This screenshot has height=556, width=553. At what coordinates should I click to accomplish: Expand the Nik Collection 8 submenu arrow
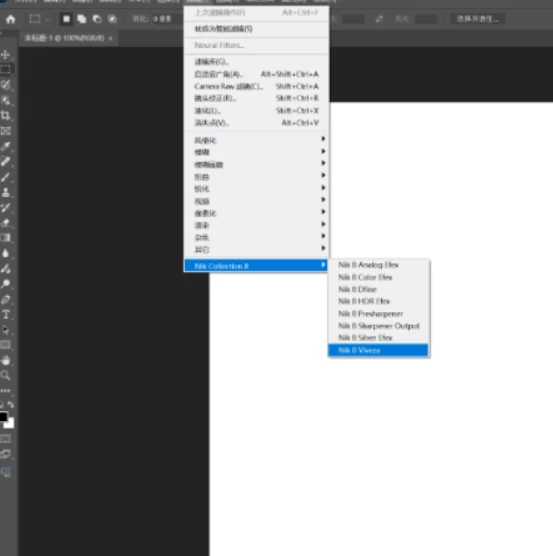point(323,265)
